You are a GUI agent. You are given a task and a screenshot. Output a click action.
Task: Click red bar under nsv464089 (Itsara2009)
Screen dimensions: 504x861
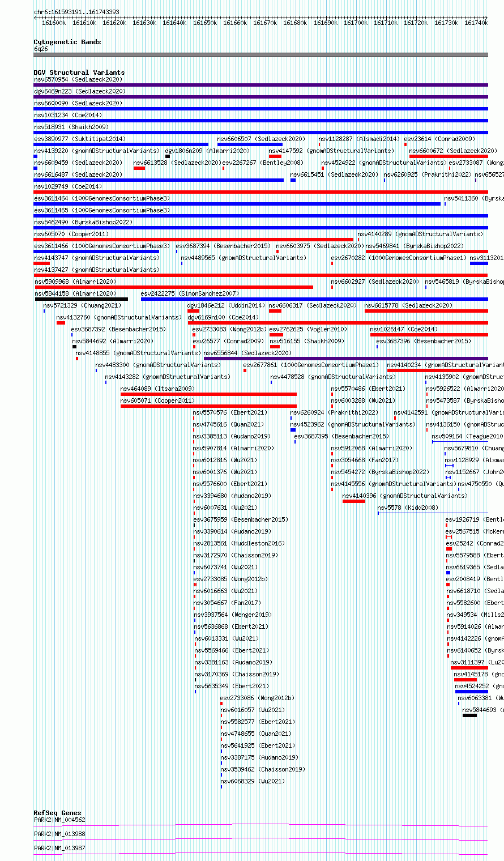[x=208, y=394]
